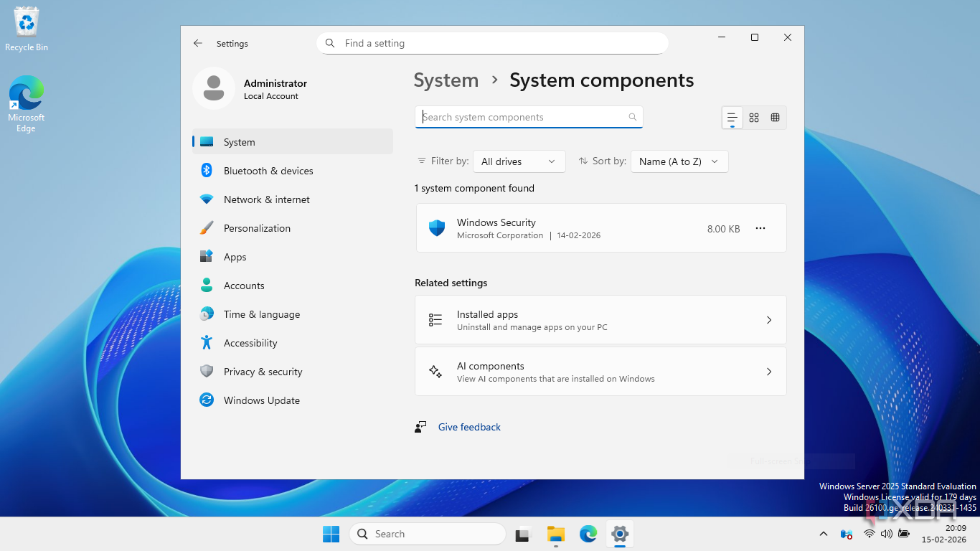This screenshot has height=551, width=980.
Task: Switch to list view of system components
Action: 732,118
